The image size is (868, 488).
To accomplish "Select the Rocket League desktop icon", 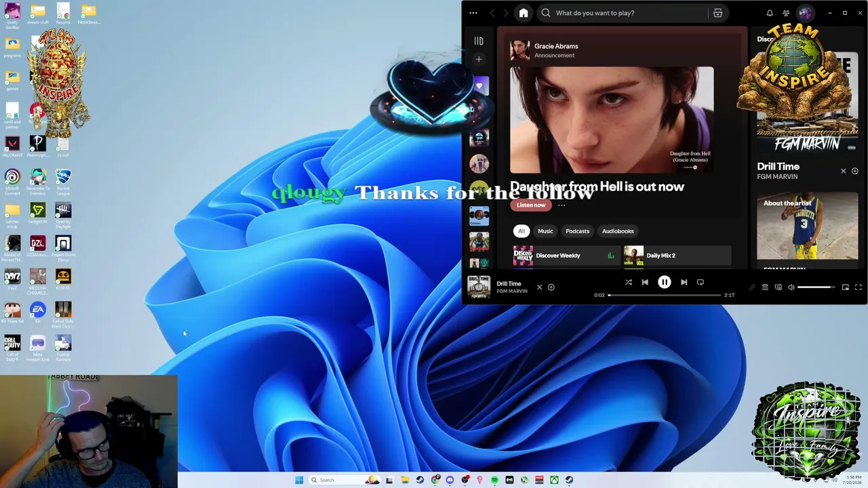I will coord(63,182).
